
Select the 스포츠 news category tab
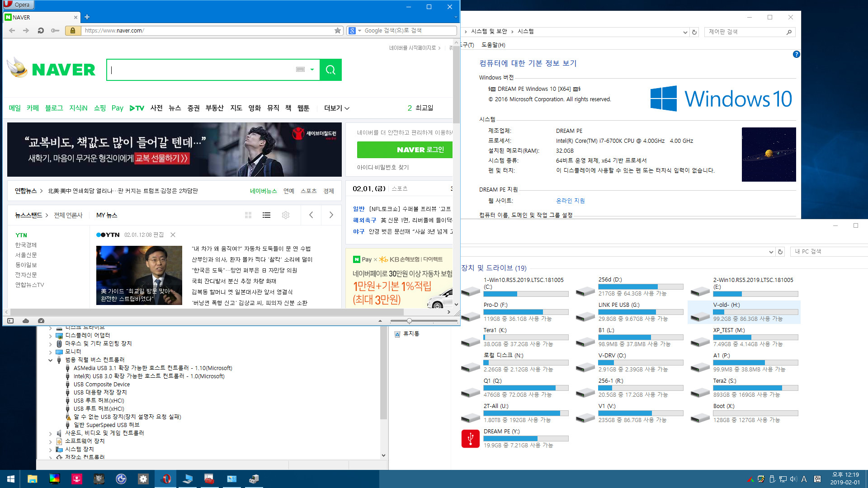(308, 191)
